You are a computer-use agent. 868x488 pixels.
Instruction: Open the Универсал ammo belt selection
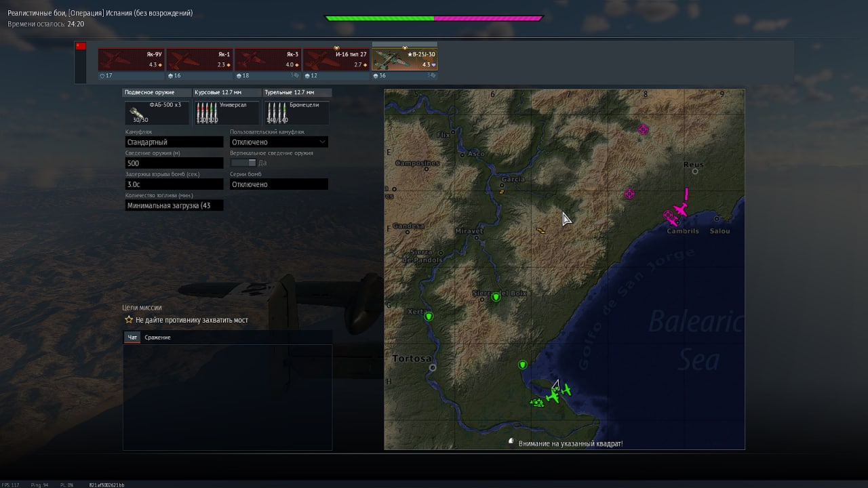[226, 113]
